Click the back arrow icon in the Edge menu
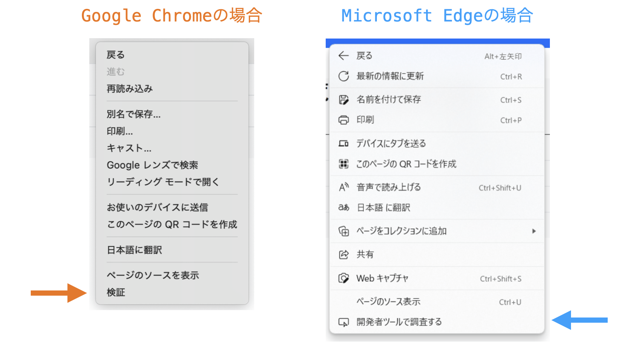 [x=343, y=56]
